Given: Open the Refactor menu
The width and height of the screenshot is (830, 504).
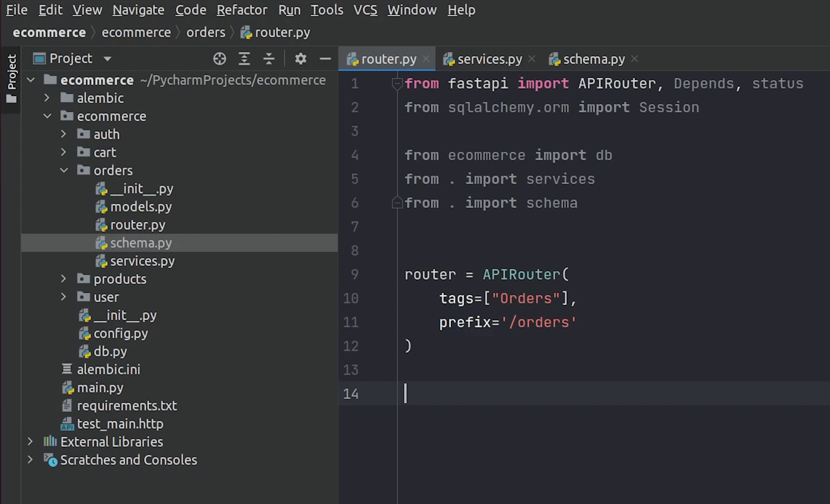Looking at the screenshot, I should (242, 10).
